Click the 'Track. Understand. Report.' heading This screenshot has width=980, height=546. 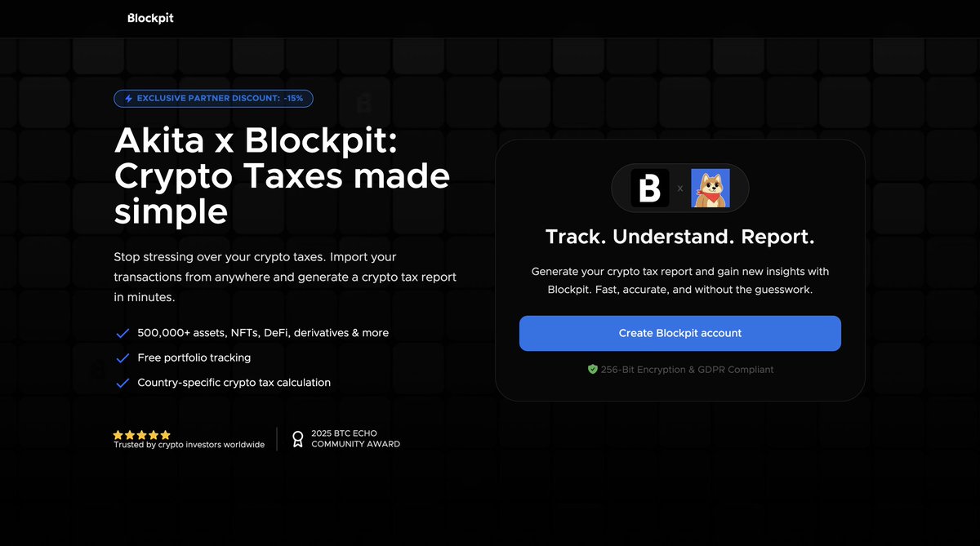click(680, 237)
